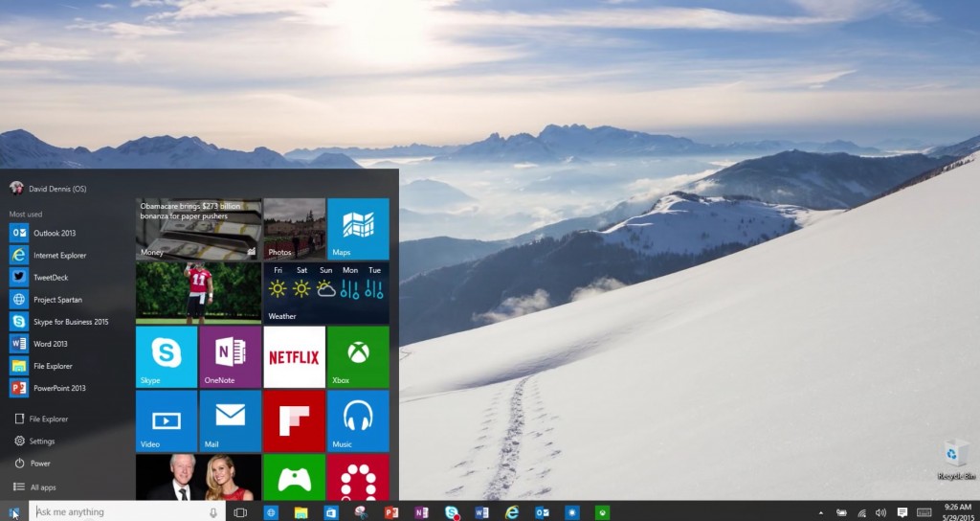The height and width of the screenshot is (521, 980).
Task: Open the Weather forecast tile
Action: tap(326, 293)
